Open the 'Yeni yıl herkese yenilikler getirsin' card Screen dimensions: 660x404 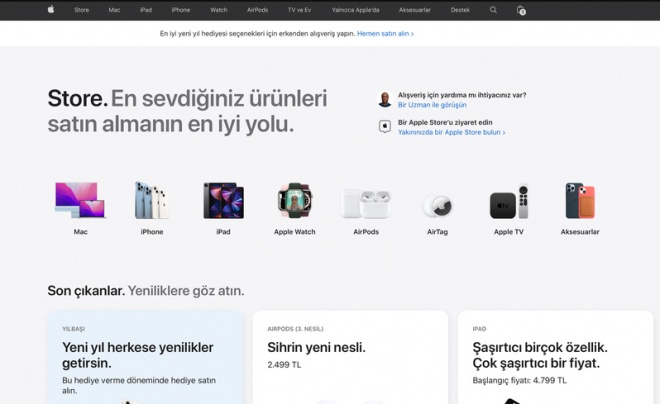tap(145, 357)
